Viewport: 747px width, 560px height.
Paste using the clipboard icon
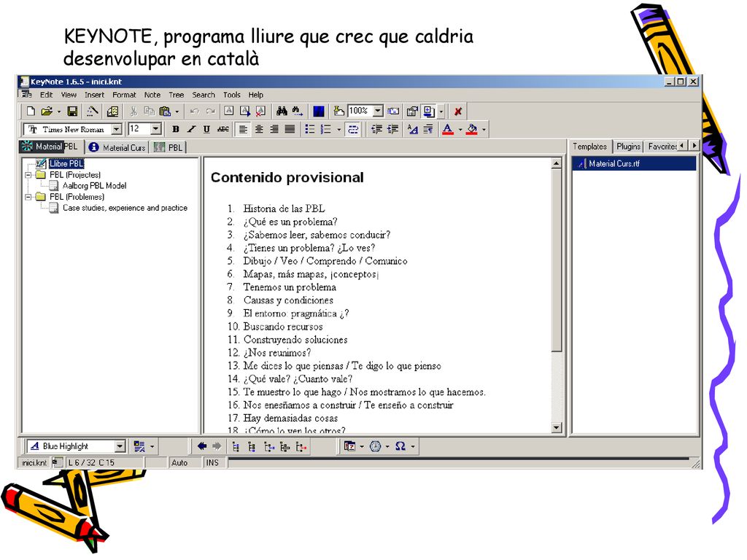point(165,112)
